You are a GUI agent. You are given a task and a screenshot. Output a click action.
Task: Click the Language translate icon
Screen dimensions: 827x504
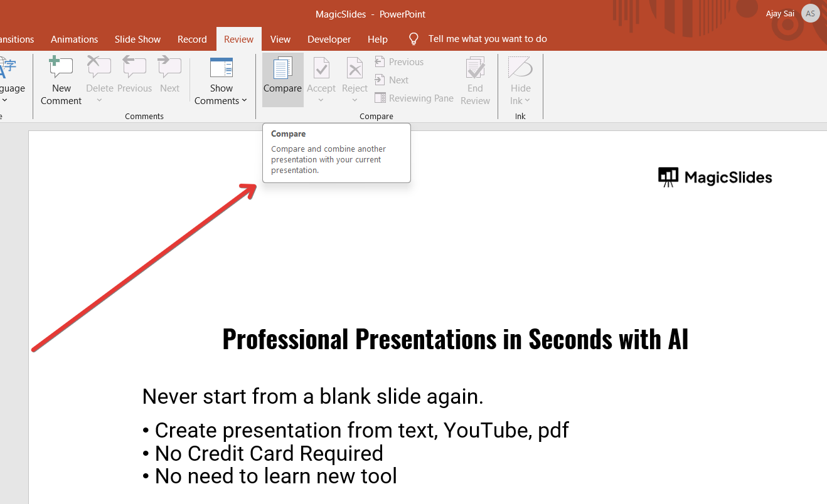click(x=8, y=67)
